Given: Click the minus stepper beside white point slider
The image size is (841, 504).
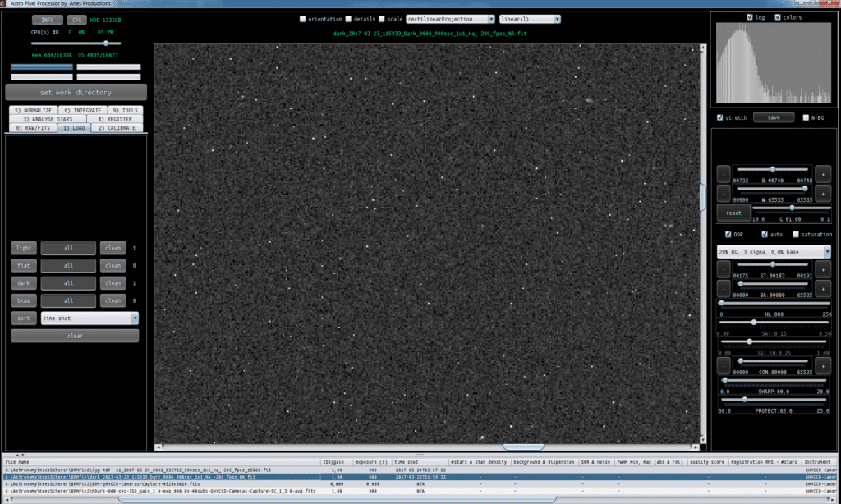Looking at the screenshot, I should [x=724, y=193].
